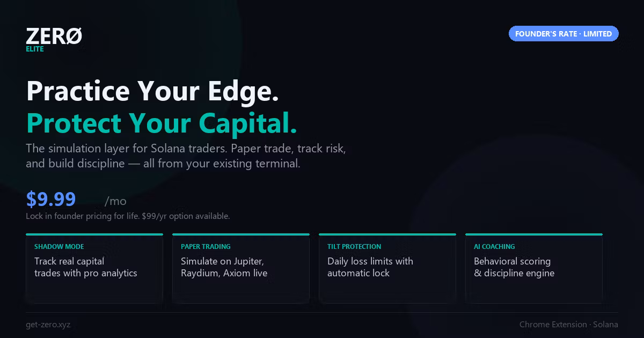Click the Founder's Rate · Limited badge
This screenshot has width=644, height=338.
[x=563, y=34]
